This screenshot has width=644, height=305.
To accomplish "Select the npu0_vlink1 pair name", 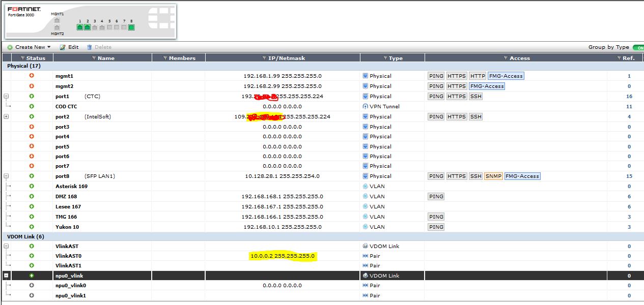I will tap(71, 295).
